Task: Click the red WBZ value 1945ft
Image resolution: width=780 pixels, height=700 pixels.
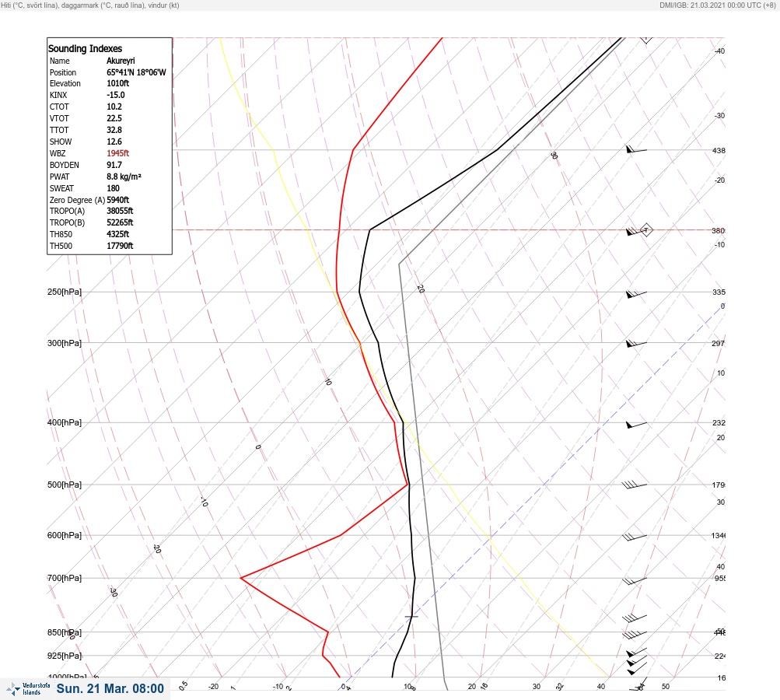Action: point(118,153)
